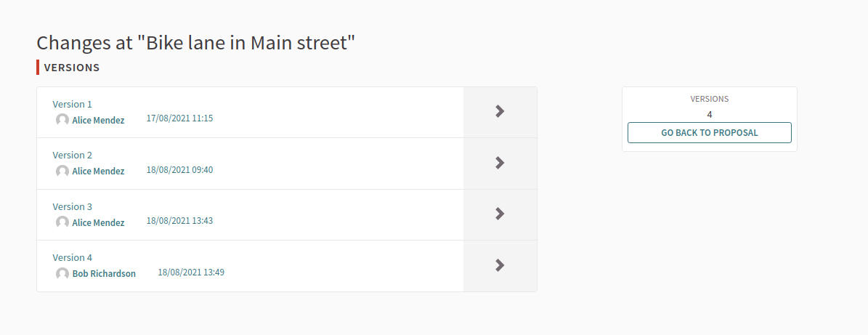Click Alice Mendez avatar in Version 2
Viewport: 868px width, 335px height.
pos(62,171)
